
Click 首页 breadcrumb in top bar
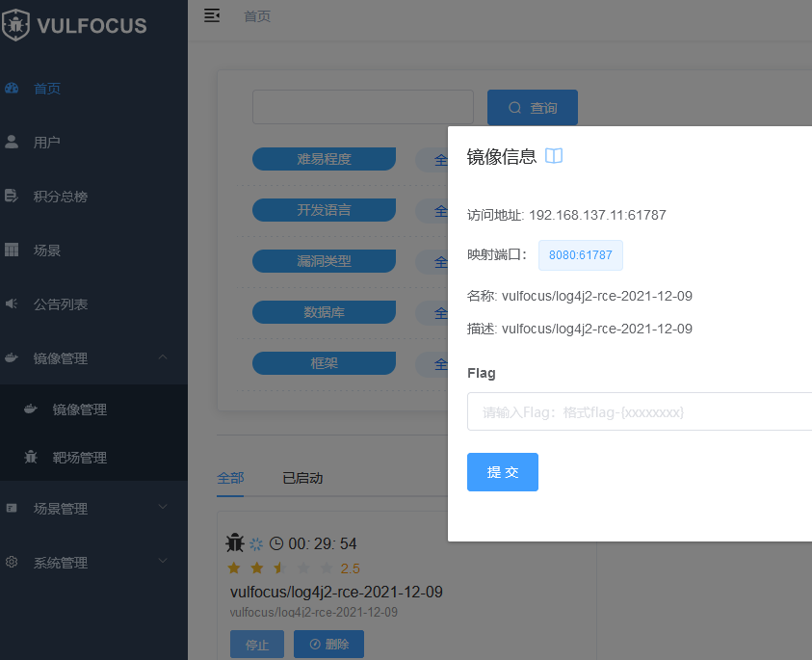click(x=257, y=16)
